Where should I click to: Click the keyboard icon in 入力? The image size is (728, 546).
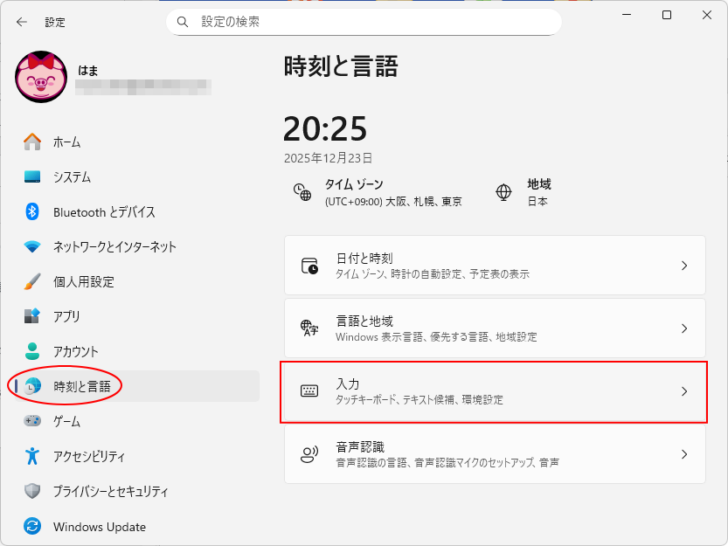click(x=309, y=391)
